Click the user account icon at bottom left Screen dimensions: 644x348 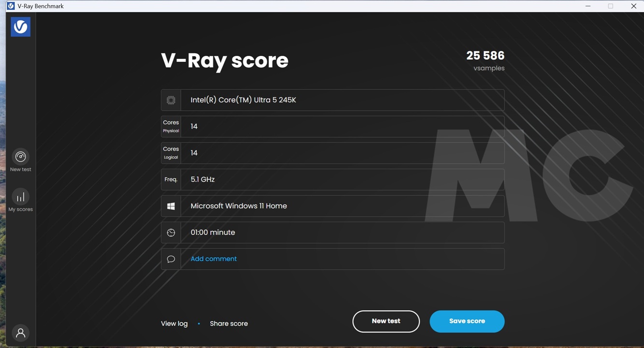(x=20, y=333)
